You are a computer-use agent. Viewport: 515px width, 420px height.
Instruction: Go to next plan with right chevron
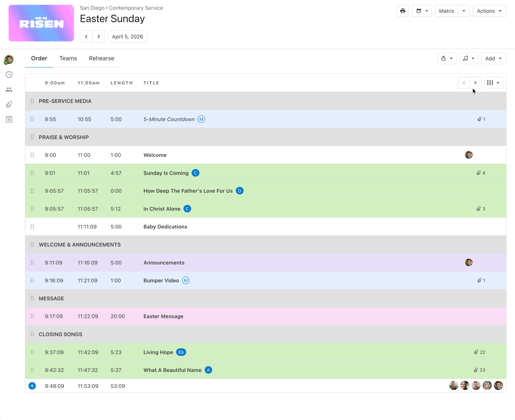[x=99, y=37]
